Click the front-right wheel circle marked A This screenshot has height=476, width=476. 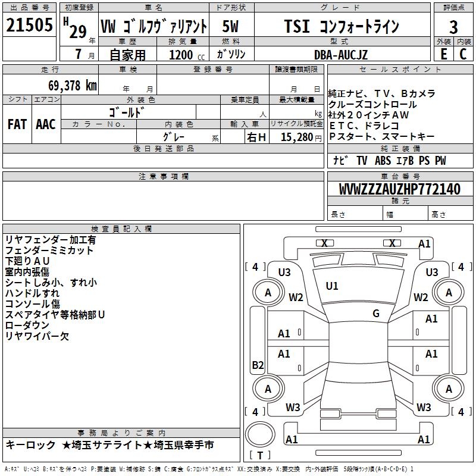click(449, 293)
